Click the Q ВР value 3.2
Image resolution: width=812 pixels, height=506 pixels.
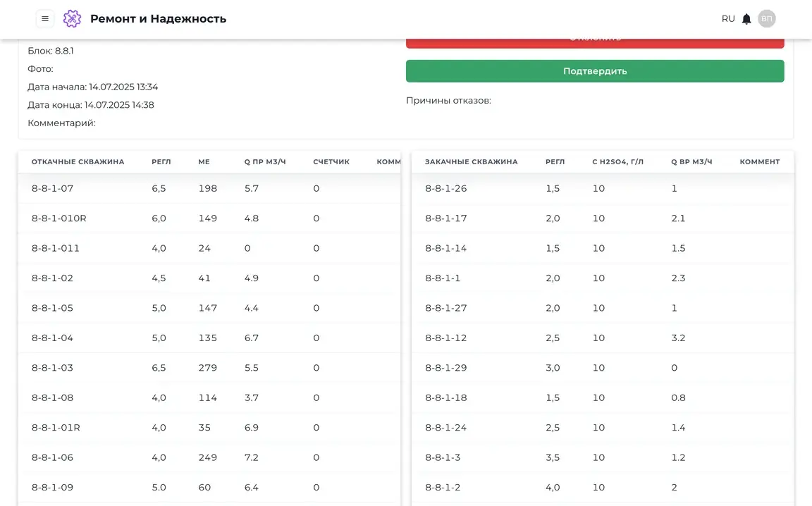pyautogui.click(x=678, y=338)
